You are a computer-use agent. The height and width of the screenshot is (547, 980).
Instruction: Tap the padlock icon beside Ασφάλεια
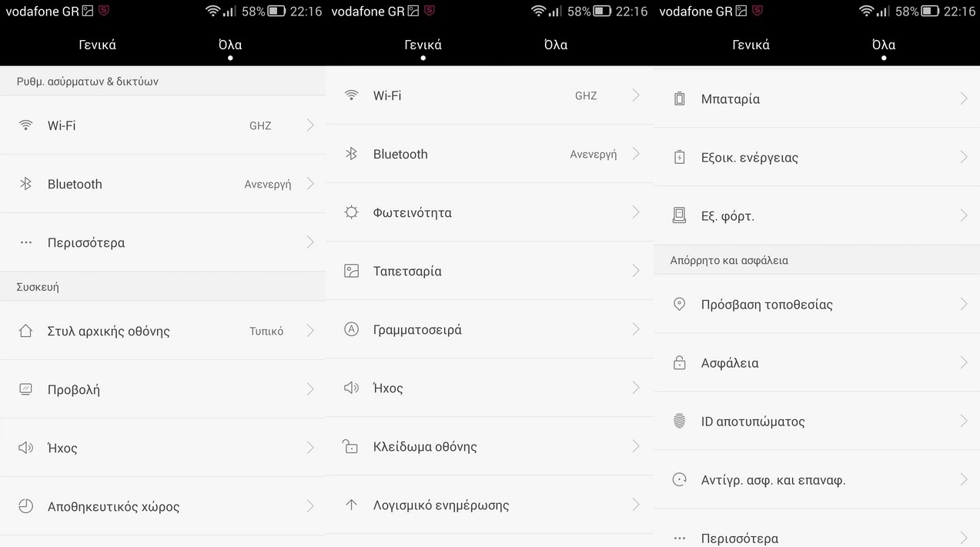pos(679,363)
